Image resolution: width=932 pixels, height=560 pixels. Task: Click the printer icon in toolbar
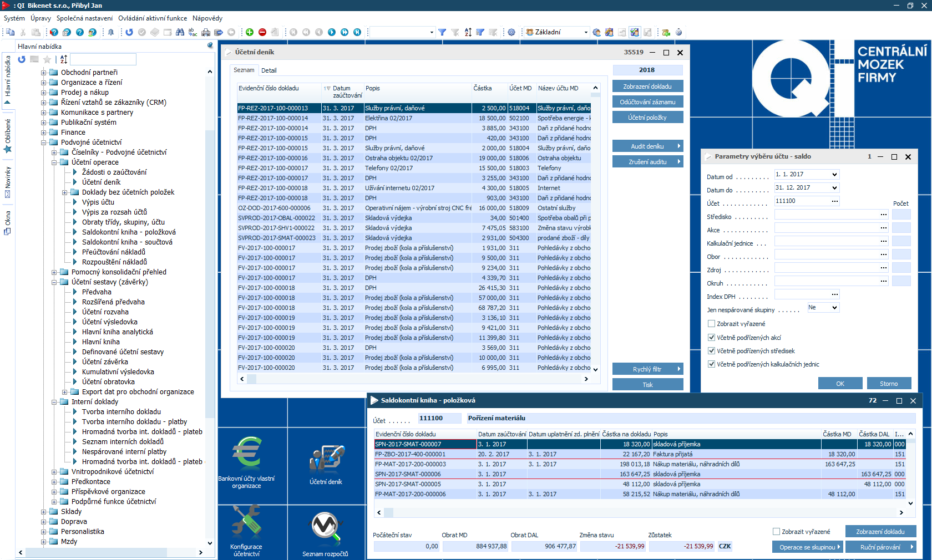click(206, 32)
